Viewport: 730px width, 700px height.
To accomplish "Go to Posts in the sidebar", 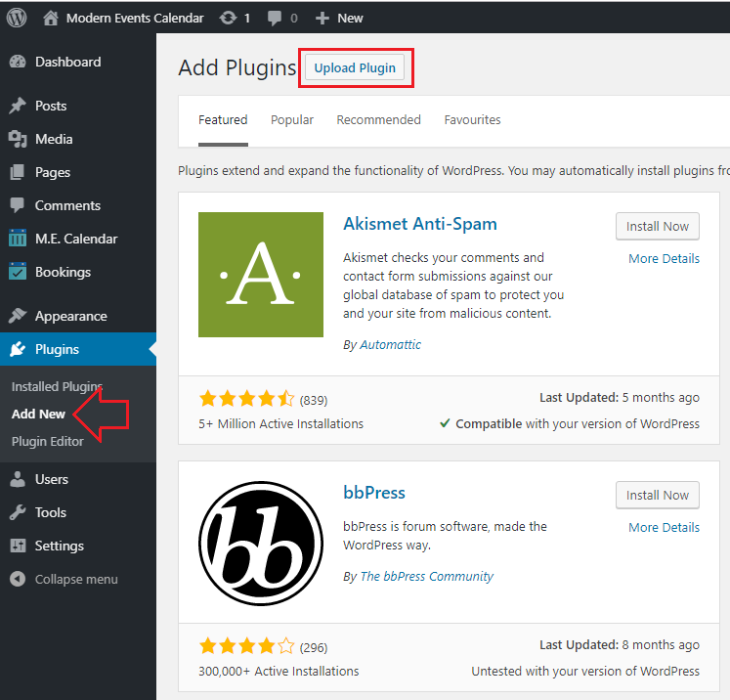I will coord(51,106).
